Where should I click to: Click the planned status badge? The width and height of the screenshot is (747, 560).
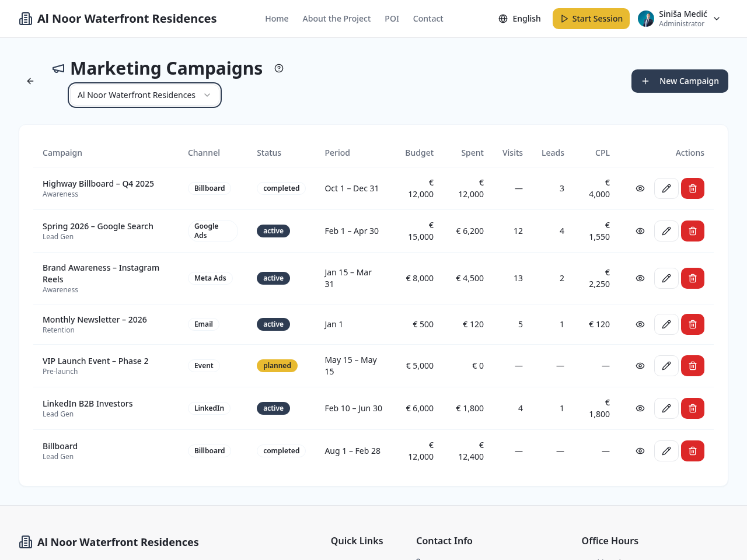(x=277, y=366)
